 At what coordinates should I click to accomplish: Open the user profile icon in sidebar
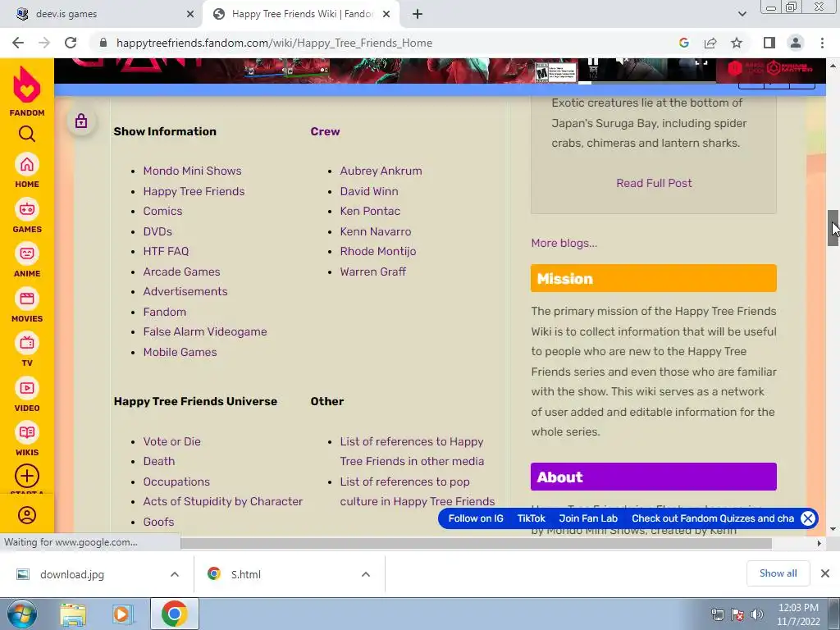(27, 515)
